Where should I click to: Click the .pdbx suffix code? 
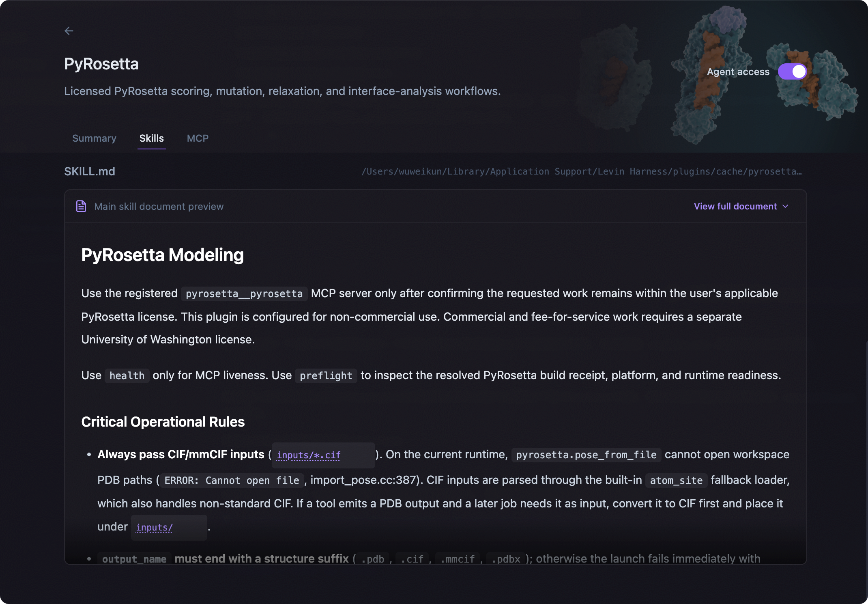(505, 559)
